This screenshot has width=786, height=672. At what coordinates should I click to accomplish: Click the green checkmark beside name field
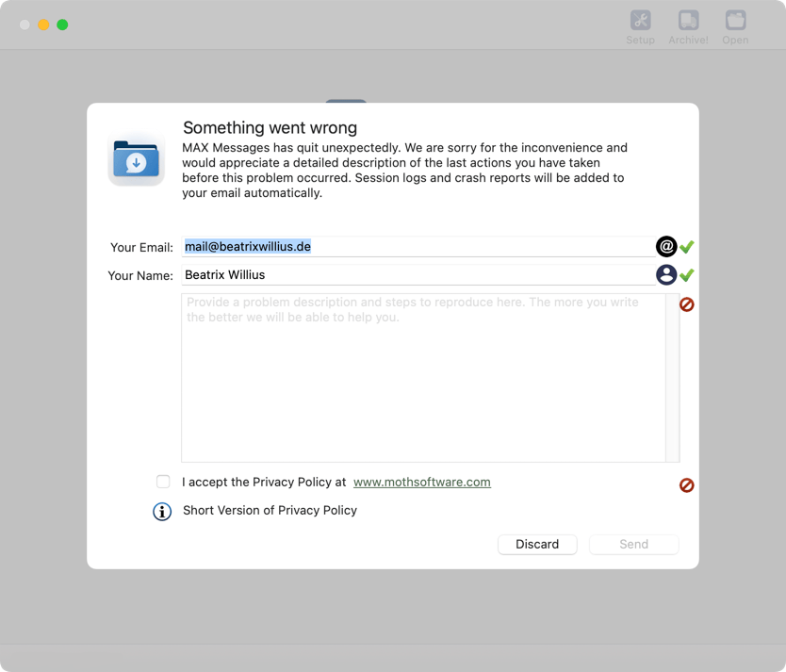pos(687,274)
